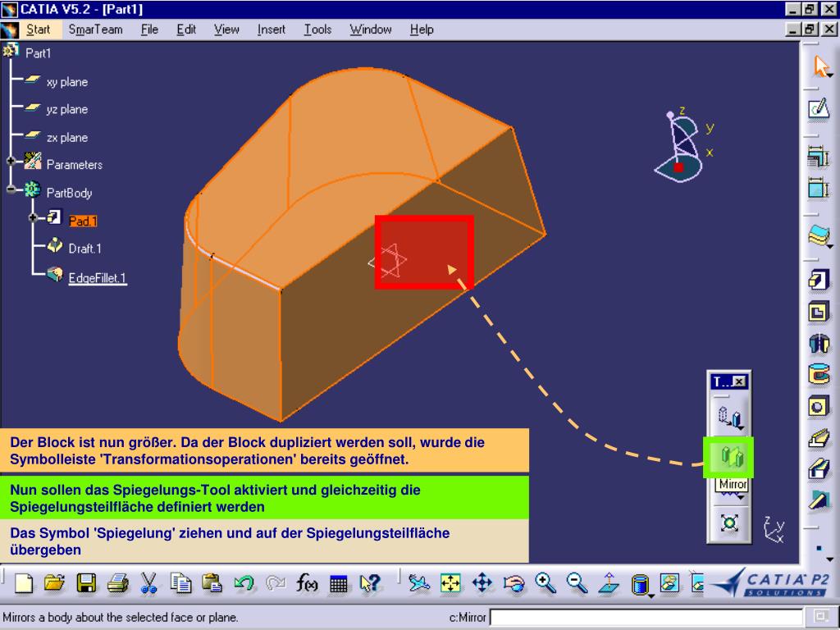
Task: Expand the Parameters tree node
Action: (x=11, y=161)
